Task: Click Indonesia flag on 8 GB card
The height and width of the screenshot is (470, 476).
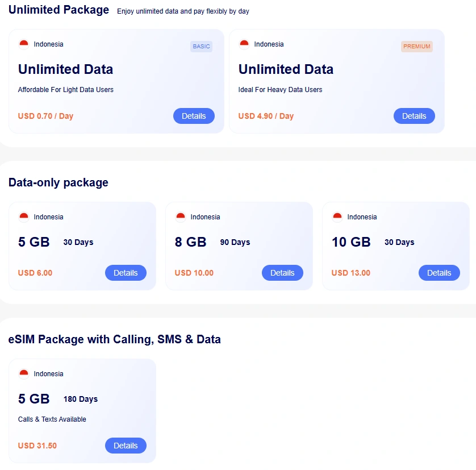Action: click(181, 217)
